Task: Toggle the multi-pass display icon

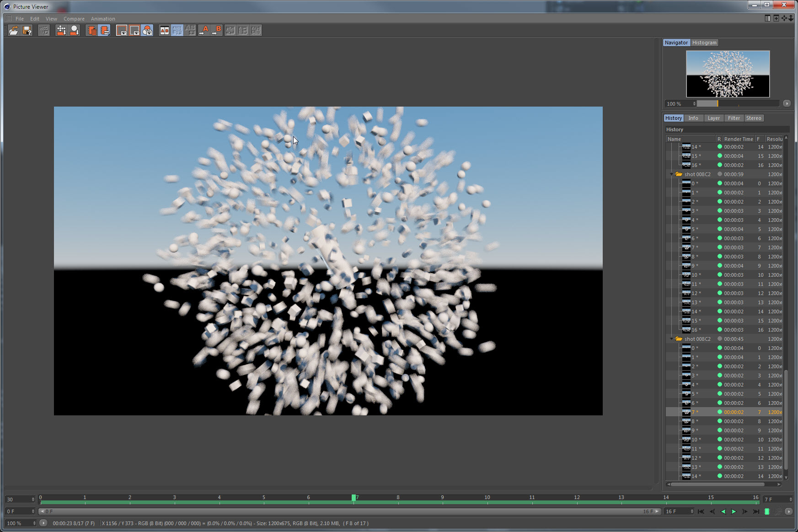Action: tap(147, 31)
